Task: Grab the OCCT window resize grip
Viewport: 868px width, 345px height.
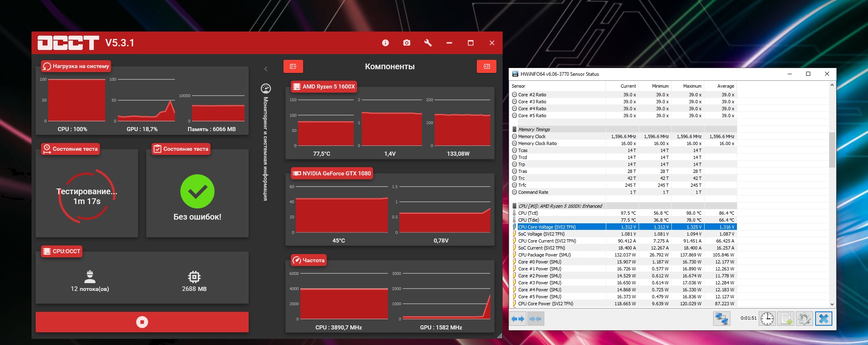Action: 499,336
